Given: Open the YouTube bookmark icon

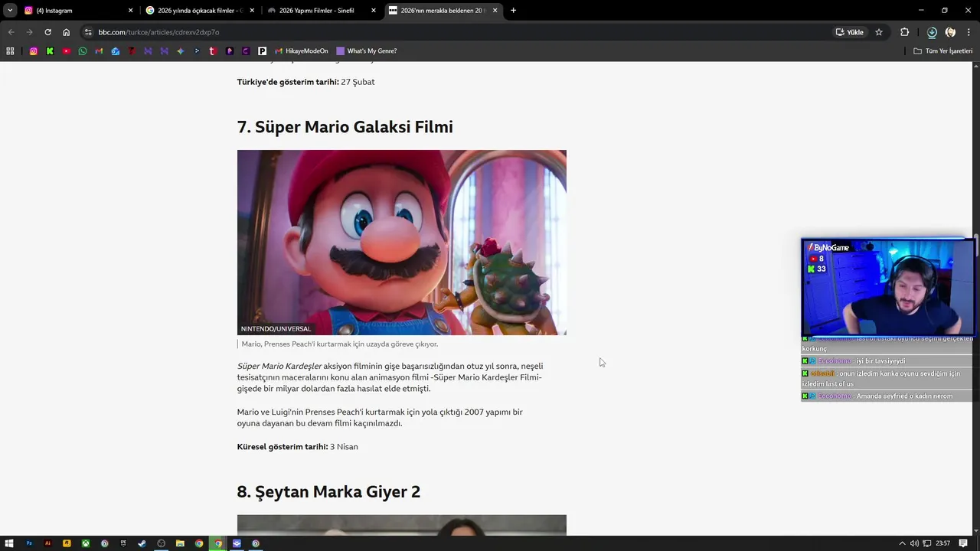Looking at the screenshot, I should pos(66,51).
